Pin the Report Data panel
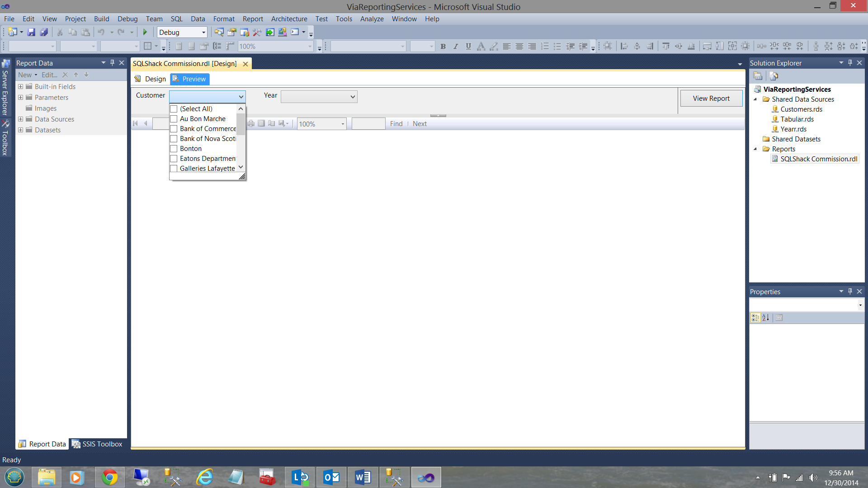The image size is (868, 488). (x=112, y=63)
